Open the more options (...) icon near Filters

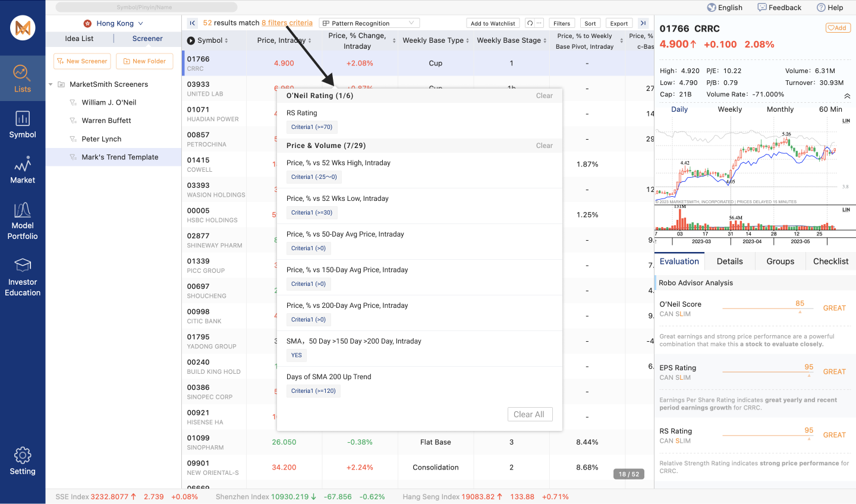540,23
